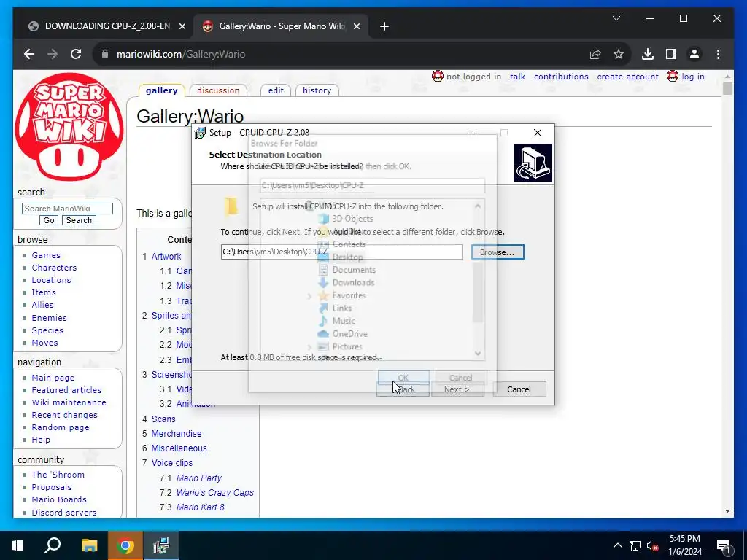This screenshot has width=747, height=560.
Task: Open the Random page link
Action: 61,427
